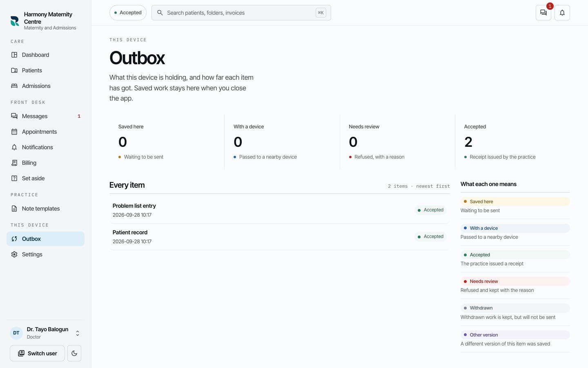Open the Dashboard page
Screen dimensions: 588x368
point(45,55)
